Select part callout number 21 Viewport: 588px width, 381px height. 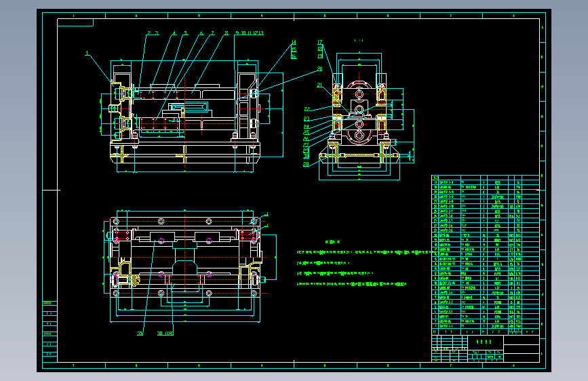[319, 85]
